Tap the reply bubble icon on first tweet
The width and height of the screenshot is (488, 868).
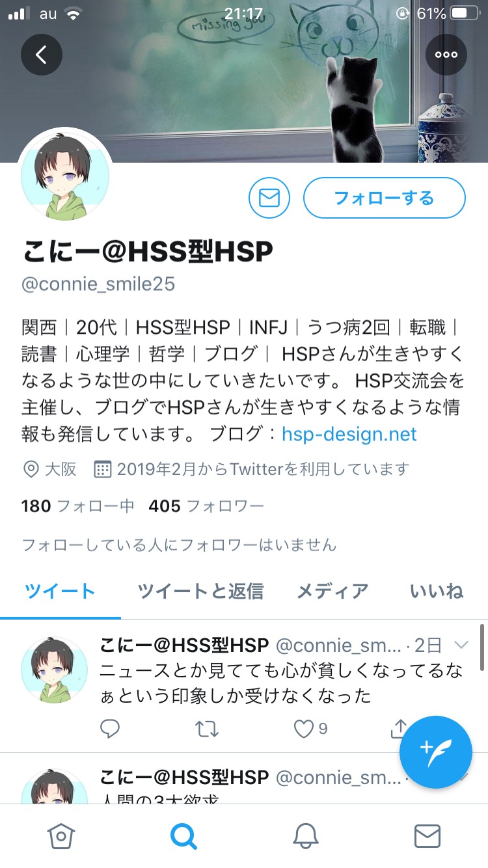point(111,729)
